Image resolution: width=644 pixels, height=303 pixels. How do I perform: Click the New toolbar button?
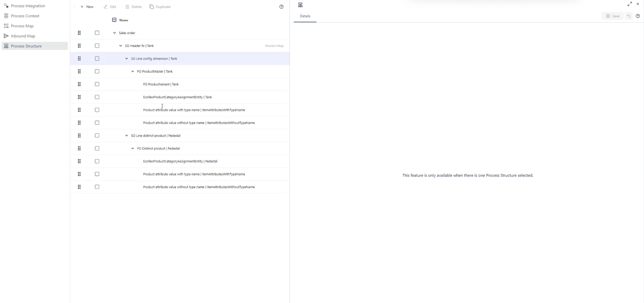[87, 7]
